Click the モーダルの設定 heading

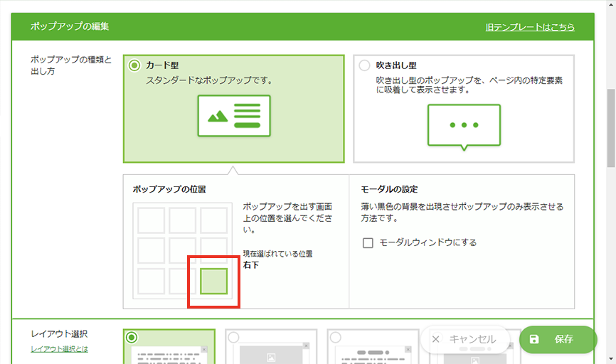coord(389,189)
